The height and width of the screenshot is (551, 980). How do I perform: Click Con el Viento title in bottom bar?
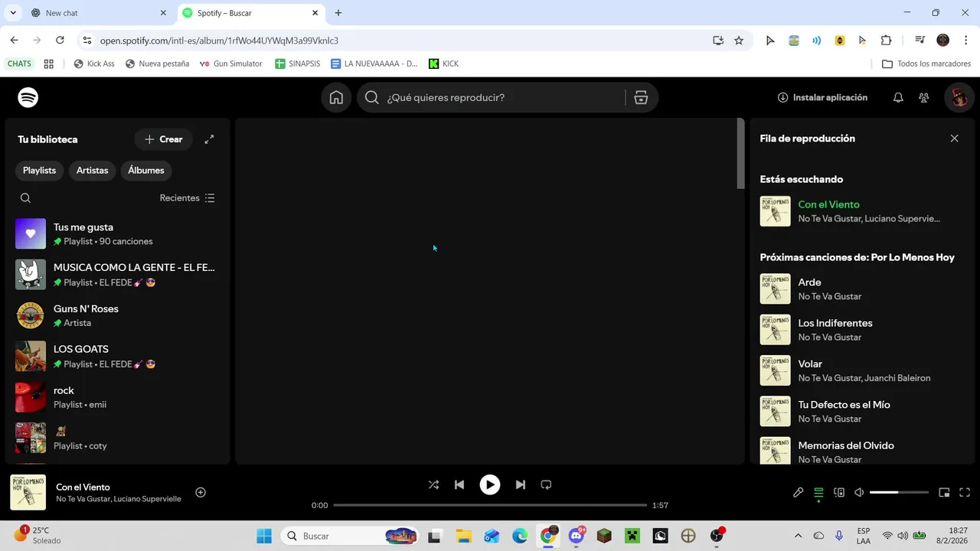83,487
